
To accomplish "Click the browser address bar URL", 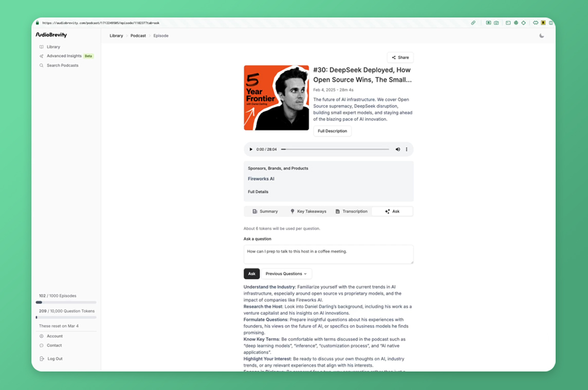I will point(101,23).
